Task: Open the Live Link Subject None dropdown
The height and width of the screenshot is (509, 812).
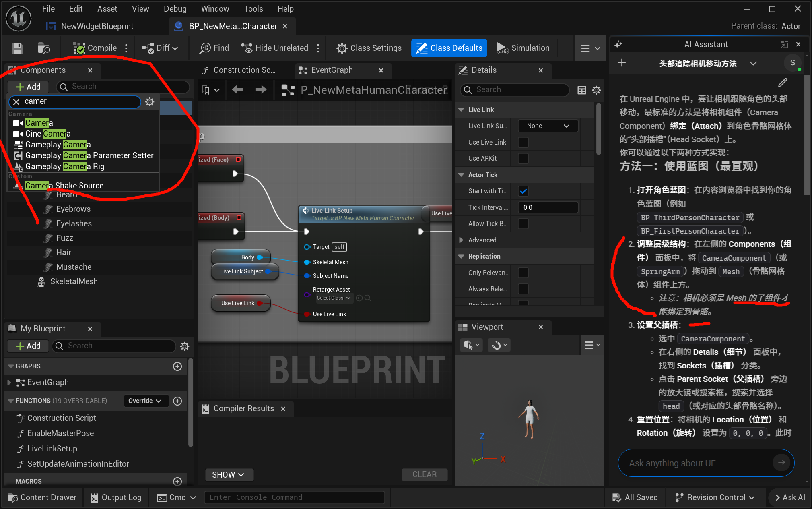Action: pos(548,126)
